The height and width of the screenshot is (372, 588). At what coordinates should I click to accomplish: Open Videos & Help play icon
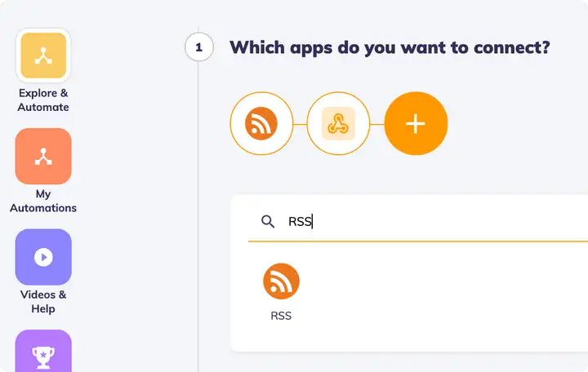(x=43, y=257)
